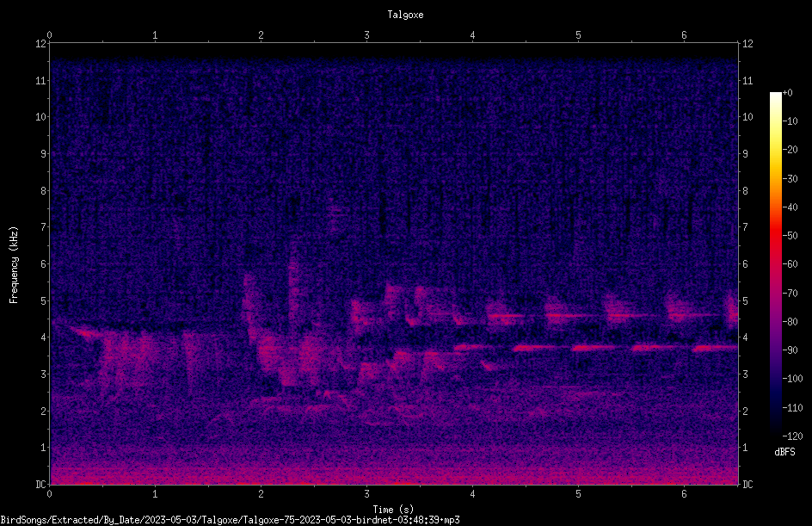812x526 pixels.
Task: Click the DC label on left axis
Action: coord(41,485)
